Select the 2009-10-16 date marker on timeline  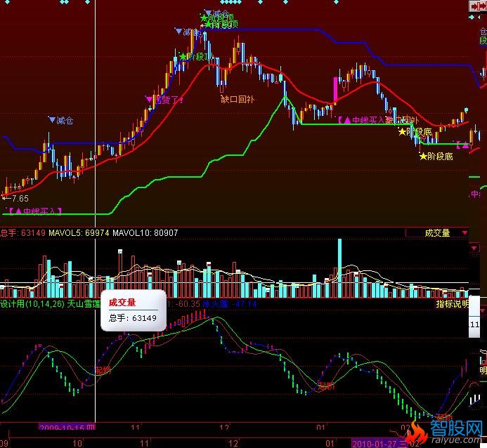click(x=67, y=427)
